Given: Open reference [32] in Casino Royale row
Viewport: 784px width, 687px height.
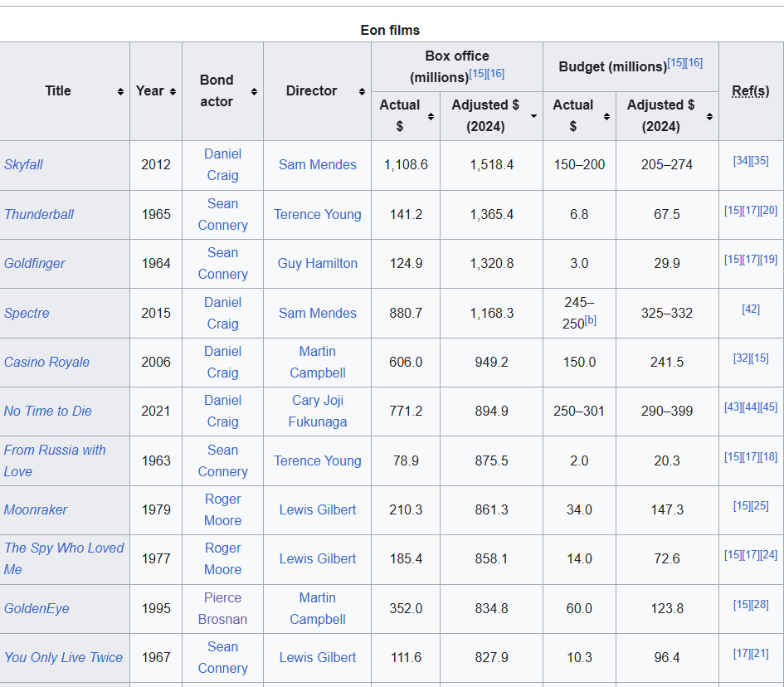Looking at the screenshot, I should click(x=742, y=358).
